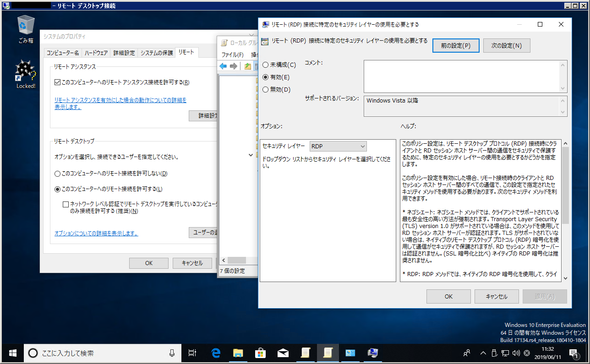Viewport: 590px width, 364px height.
Task: Click the microphone icon in search box
Action: (172, 353)
